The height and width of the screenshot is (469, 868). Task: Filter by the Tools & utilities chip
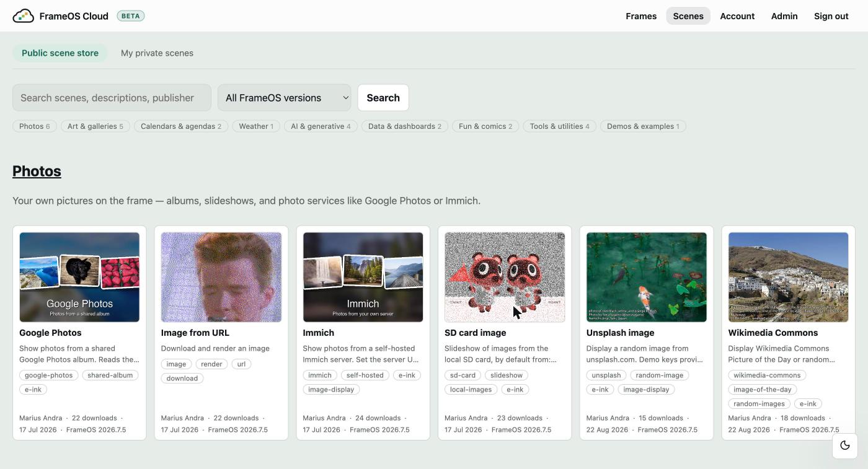[x=560, y=126]
